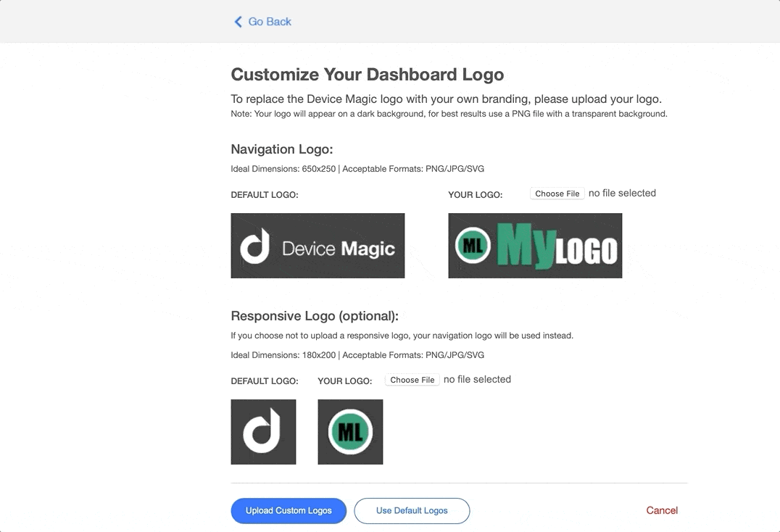Click 'To replace the Device Magic logo' sentence
The width and height of the screenshot is (780, 532).
pos(447,99)
